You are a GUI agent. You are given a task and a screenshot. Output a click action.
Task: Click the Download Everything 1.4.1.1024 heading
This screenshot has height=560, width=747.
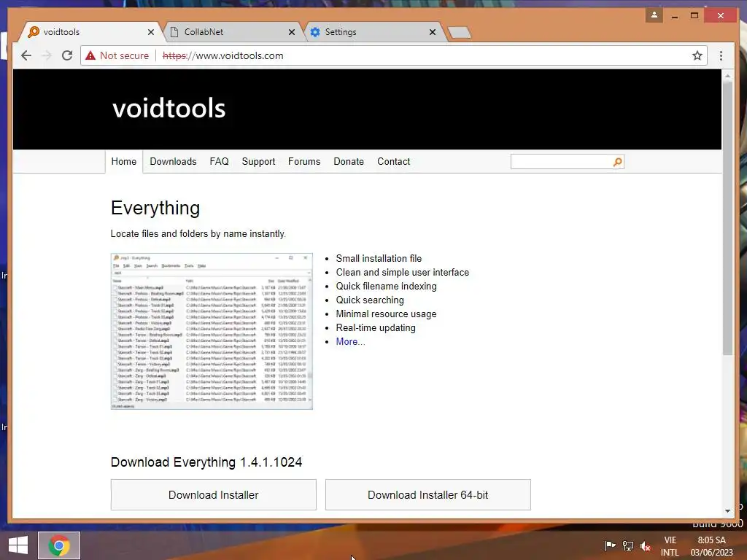[x=206, y=462]
